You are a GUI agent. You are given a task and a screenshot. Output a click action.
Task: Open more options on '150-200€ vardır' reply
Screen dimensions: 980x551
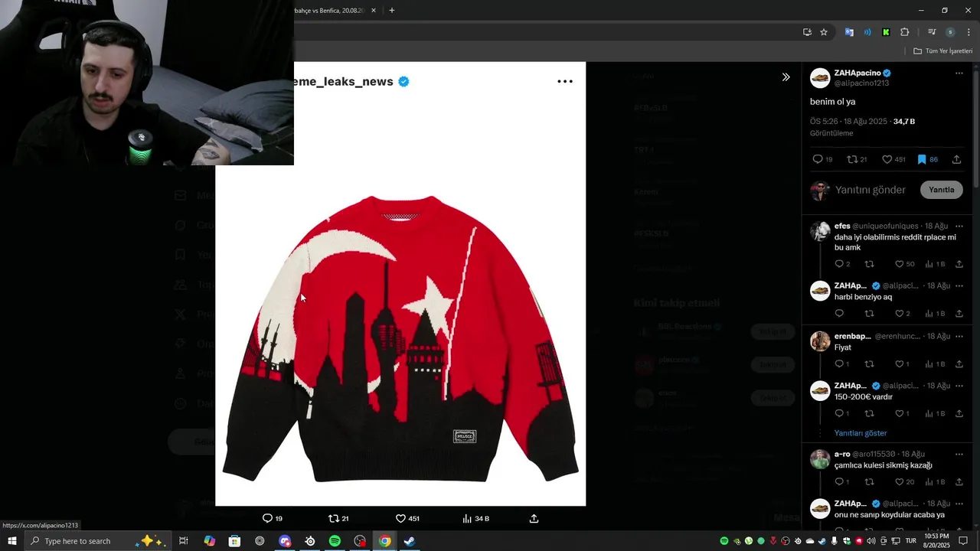959,386
